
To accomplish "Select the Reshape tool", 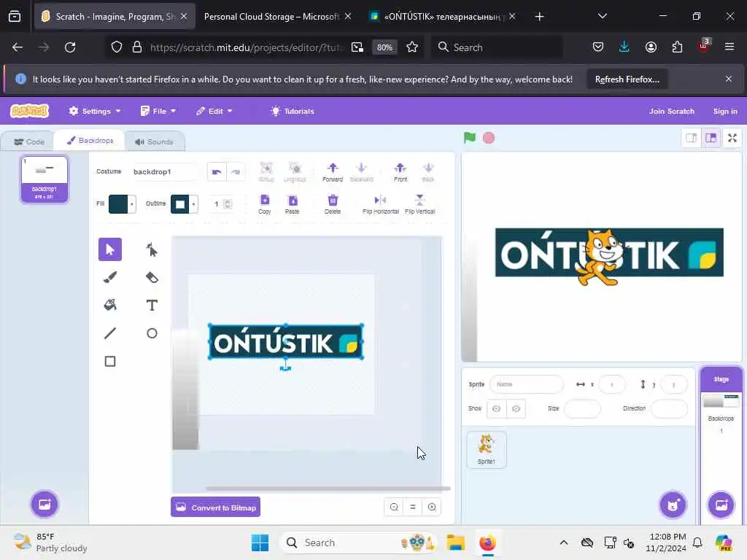I will point(152,249).
